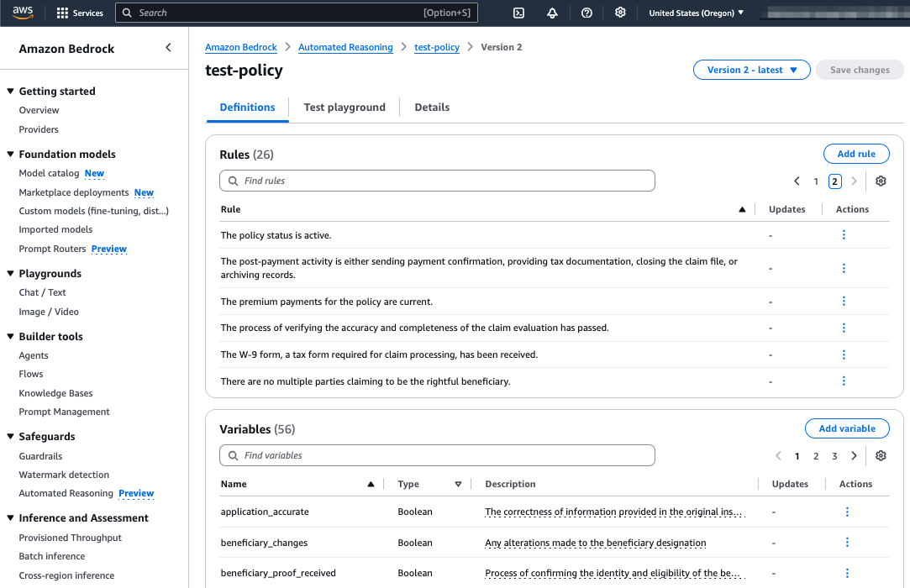Open Prompt Routers in sidebar

52,249
